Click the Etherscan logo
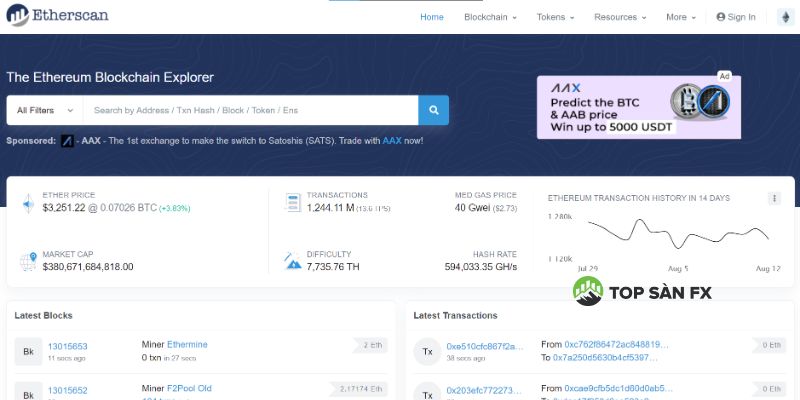Viewport: 800px width, 400px height. 57,15
